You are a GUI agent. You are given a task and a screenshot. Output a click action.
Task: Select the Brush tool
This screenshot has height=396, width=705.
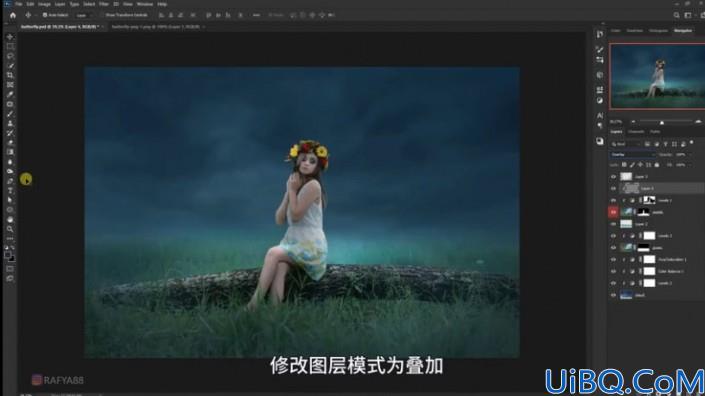click(10, 114)
